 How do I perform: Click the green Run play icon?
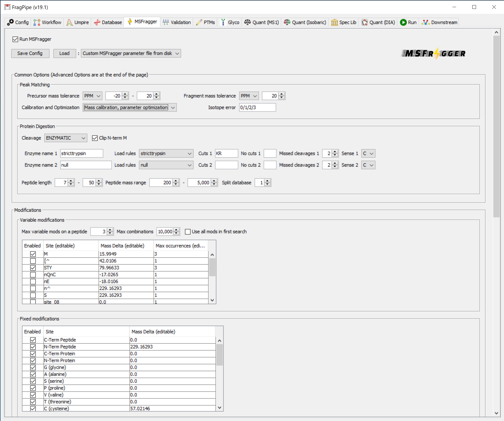tap(403, 22)
